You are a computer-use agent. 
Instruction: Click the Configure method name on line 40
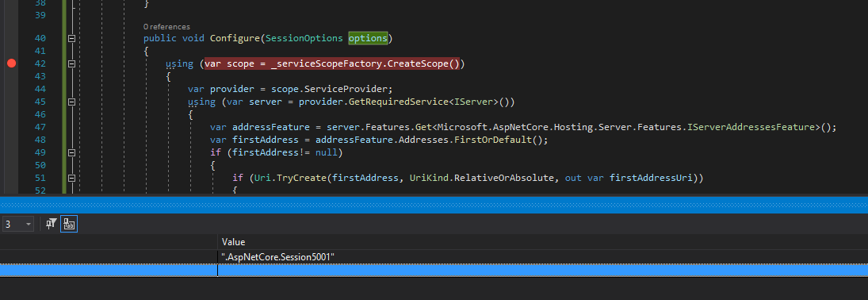click(x=235, y=38)
